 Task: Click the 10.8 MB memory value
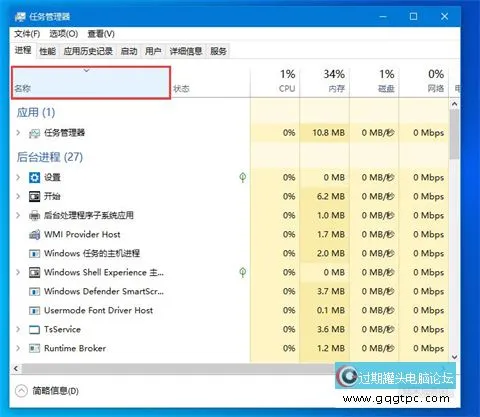328,133
